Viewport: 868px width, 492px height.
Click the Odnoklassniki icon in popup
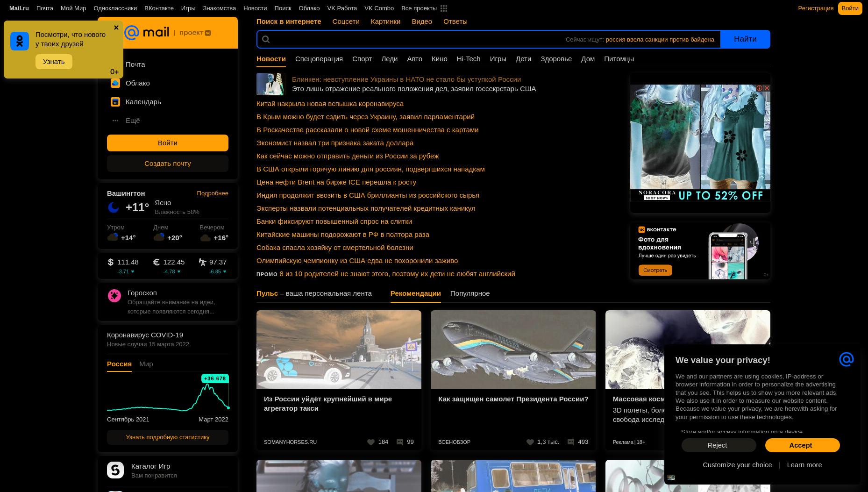tap(20, 41)
